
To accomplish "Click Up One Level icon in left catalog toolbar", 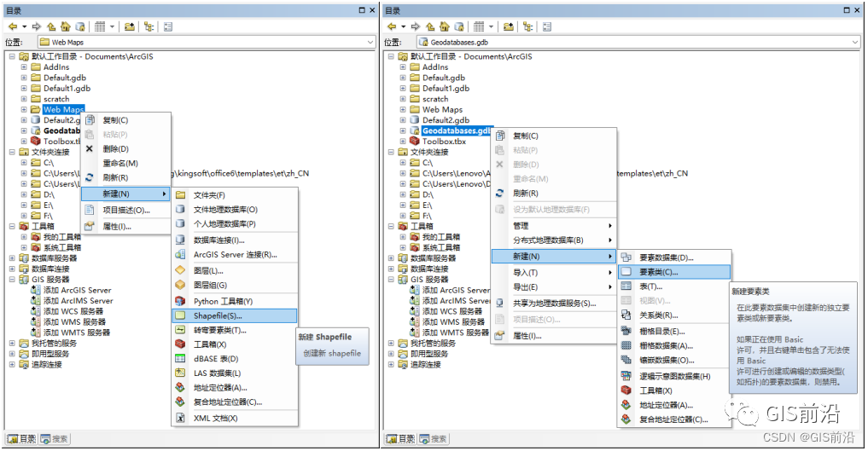I will pyautogui.click(x=51, y=26).
